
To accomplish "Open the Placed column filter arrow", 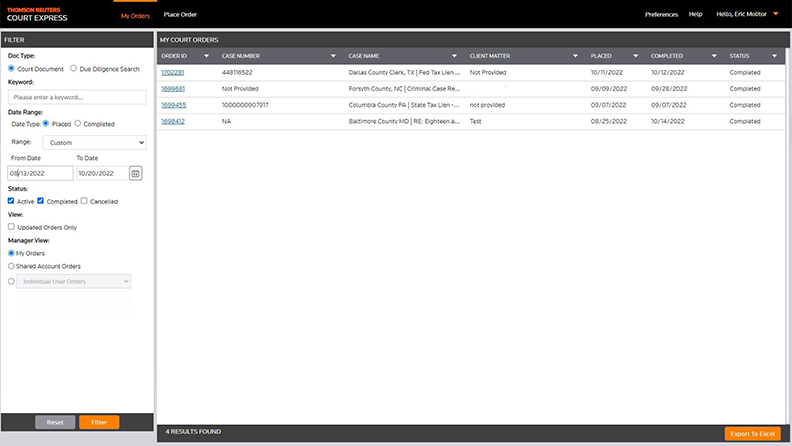I will click(635, 56).
